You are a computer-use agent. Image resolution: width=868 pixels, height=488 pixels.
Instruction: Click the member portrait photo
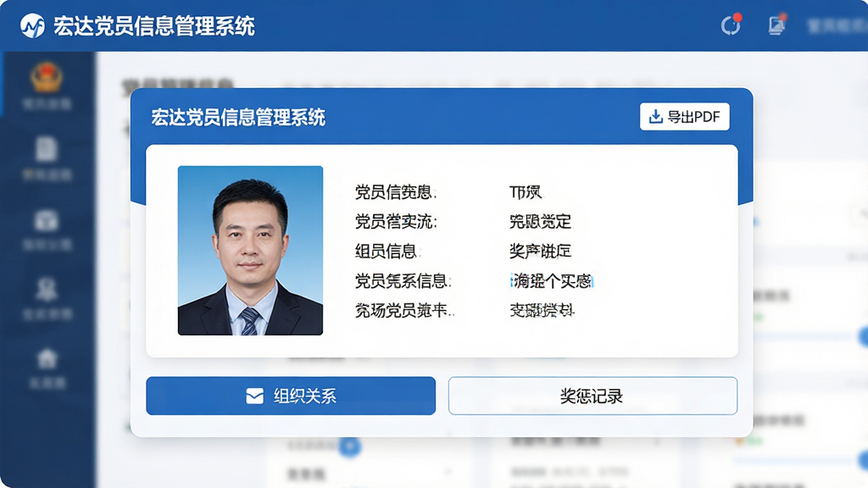point(250,251)
